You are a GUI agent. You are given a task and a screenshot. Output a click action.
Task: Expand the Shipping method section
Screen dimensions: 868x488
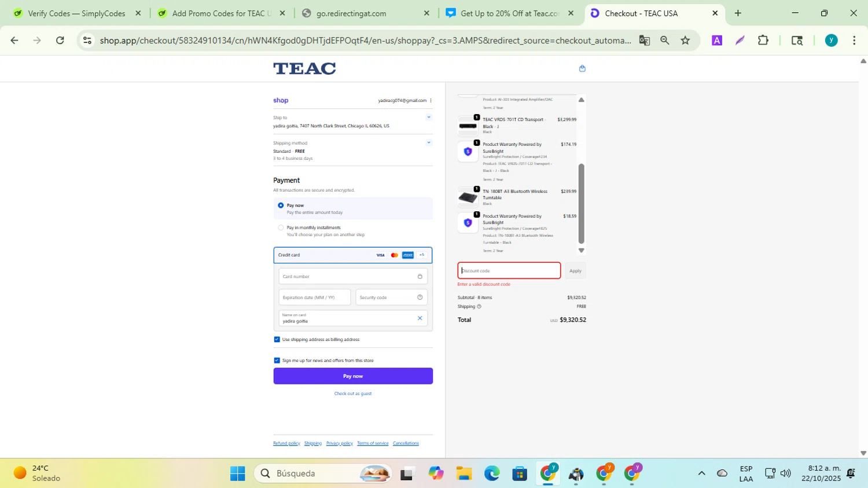coord(429,142)
